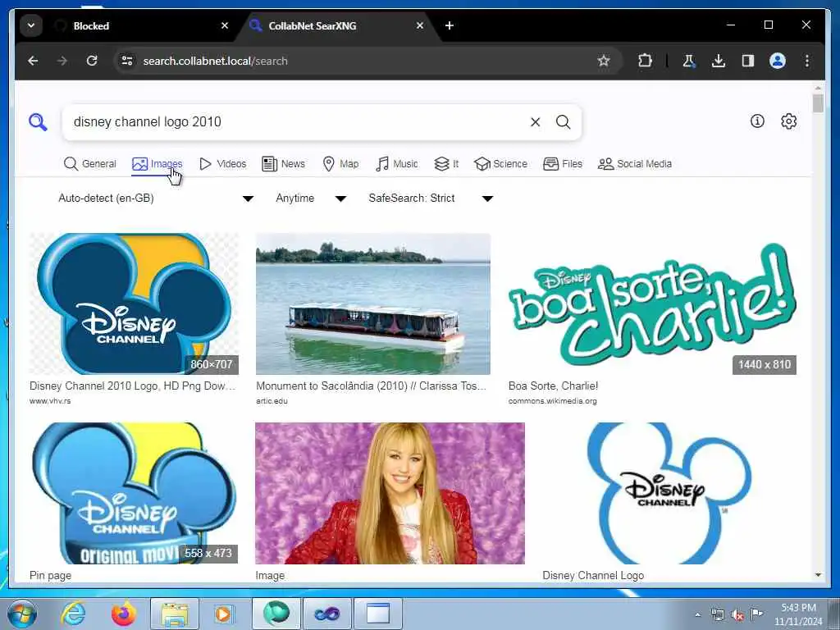Select the Music search category
The image size is (840, 630).
397,164
